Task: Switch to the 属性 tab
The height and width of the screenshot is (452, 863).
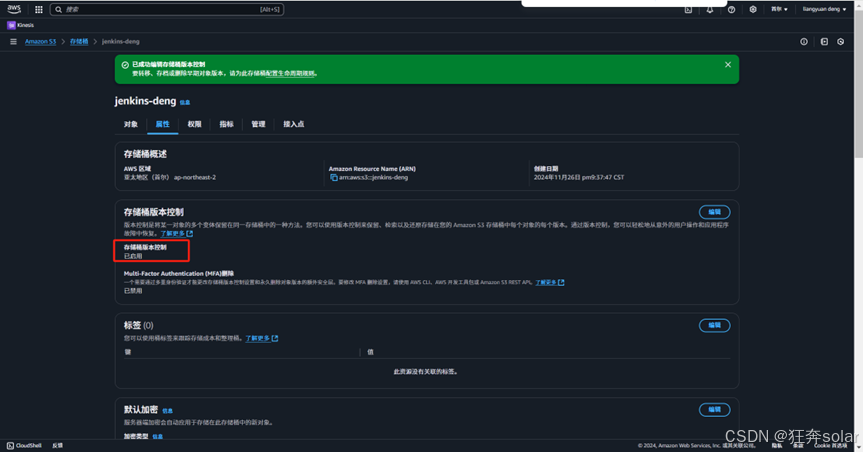Action: click(162, 124)
